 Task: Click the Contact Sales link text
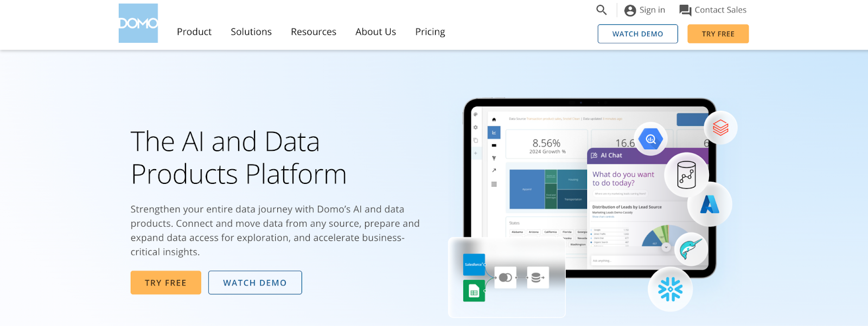tap(720, 10)
